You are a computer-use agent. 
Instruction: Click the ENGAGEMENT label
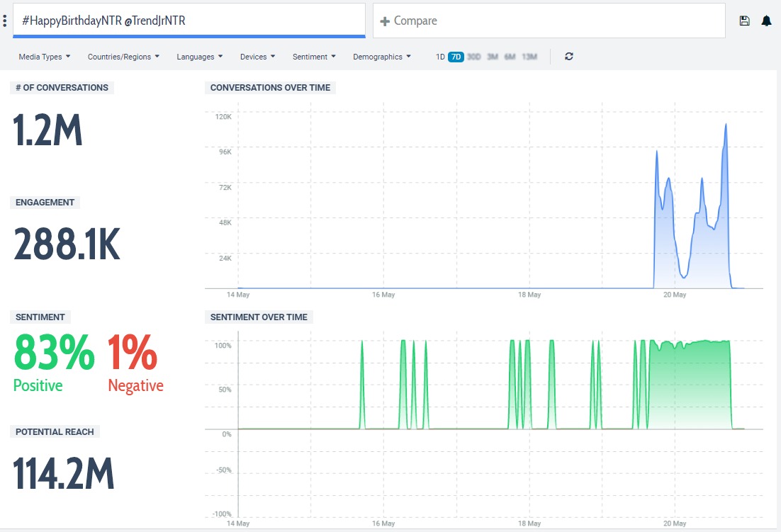pos(45,203)
